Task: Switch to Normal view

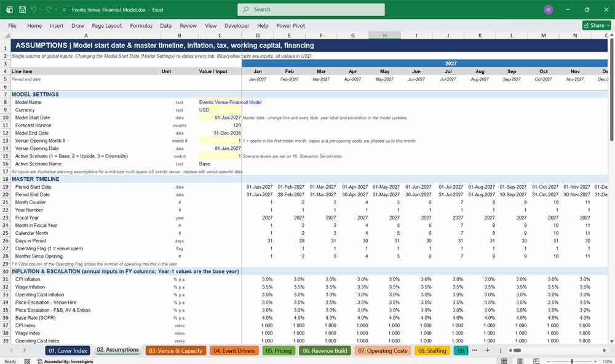Action: [504, 361]
